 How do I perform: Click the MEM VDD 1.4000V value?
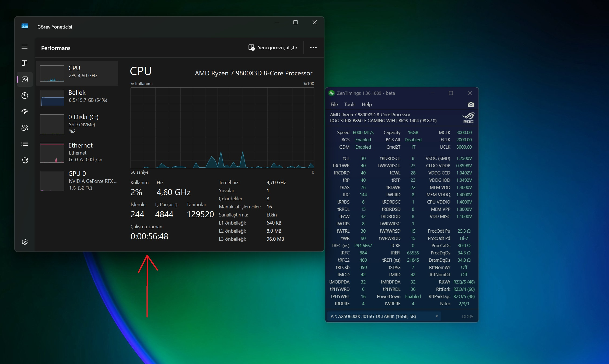pos(464,187)
